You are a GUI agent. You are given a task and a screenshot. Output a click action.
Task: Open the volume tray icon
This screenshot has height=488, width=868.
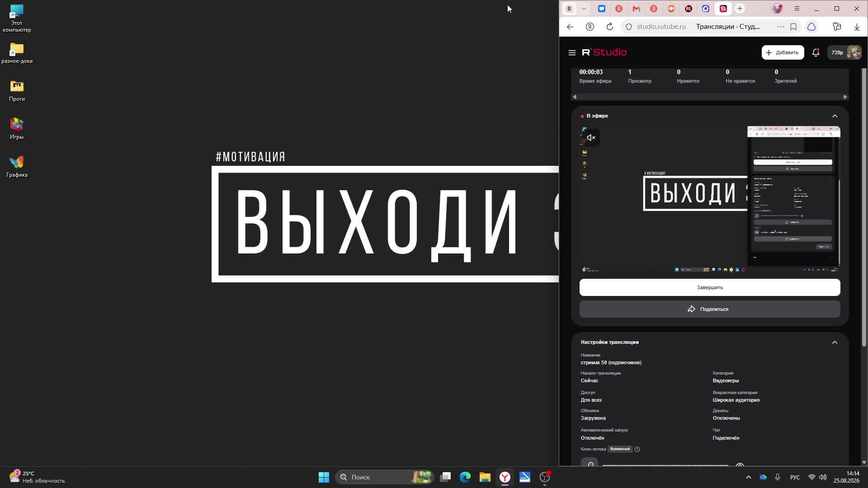823,477
